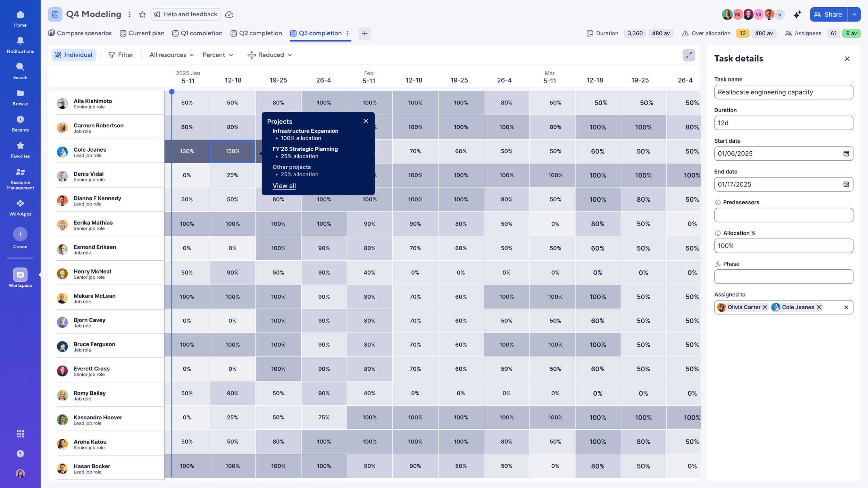This screenshot has height=488, width=868.
Task: Open WorkApps from the sidebar
Action: [20, 208]
